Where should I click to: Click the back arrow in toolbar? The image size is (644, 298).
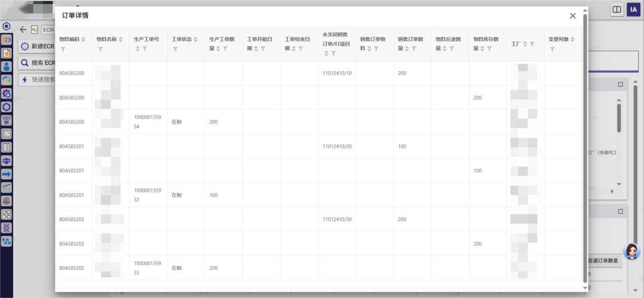[23, 30]
